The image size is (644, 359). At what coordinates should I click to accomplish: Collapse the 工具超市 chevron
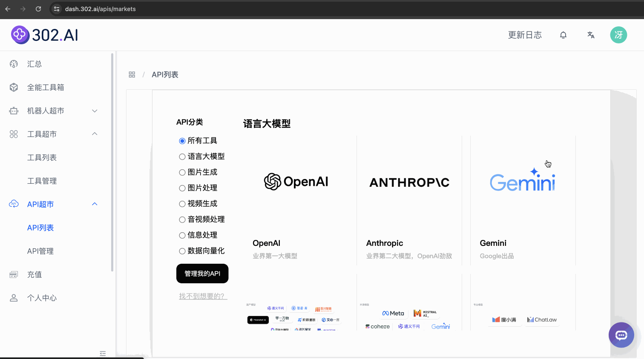(95, 134)
